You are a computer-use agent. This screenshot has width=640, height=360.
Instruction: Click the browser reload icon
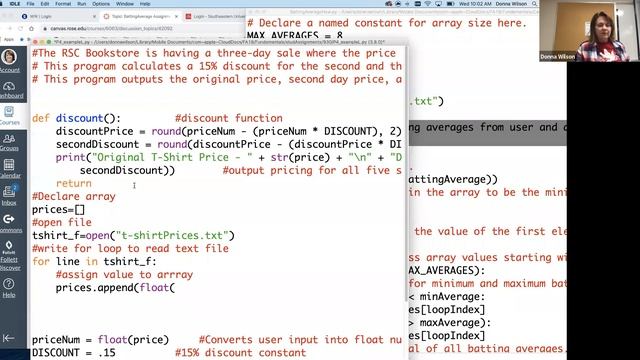coord(20,29)
